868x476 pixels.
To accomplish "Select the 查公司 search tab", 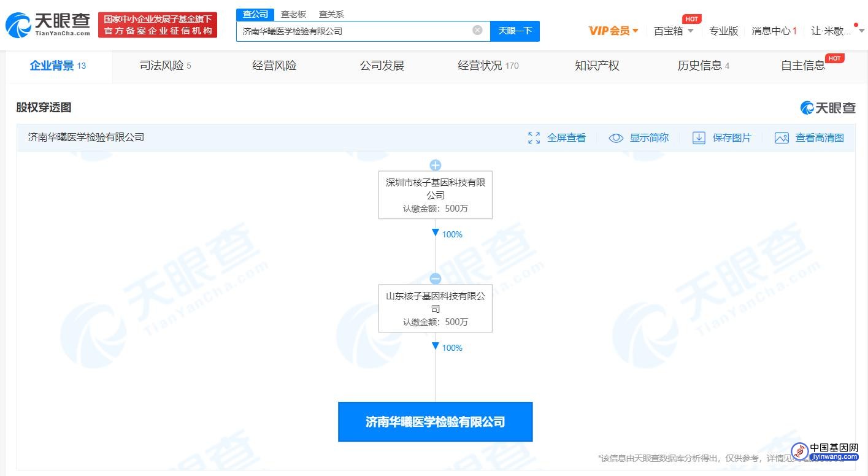I will pos(255,14).
